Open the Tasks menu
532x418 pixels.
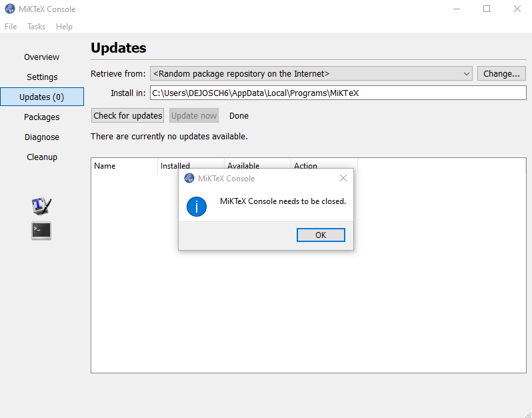tap(36, 27)
